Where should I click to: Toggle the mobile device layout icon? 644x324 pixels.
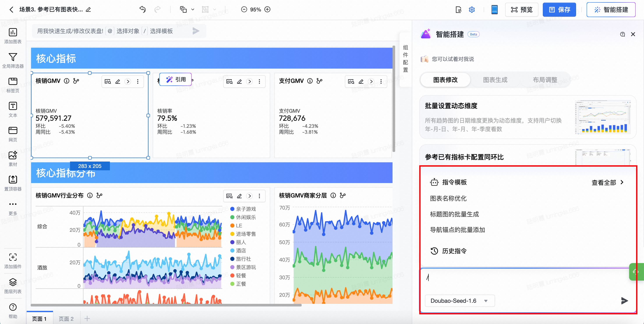pos(494,9)
